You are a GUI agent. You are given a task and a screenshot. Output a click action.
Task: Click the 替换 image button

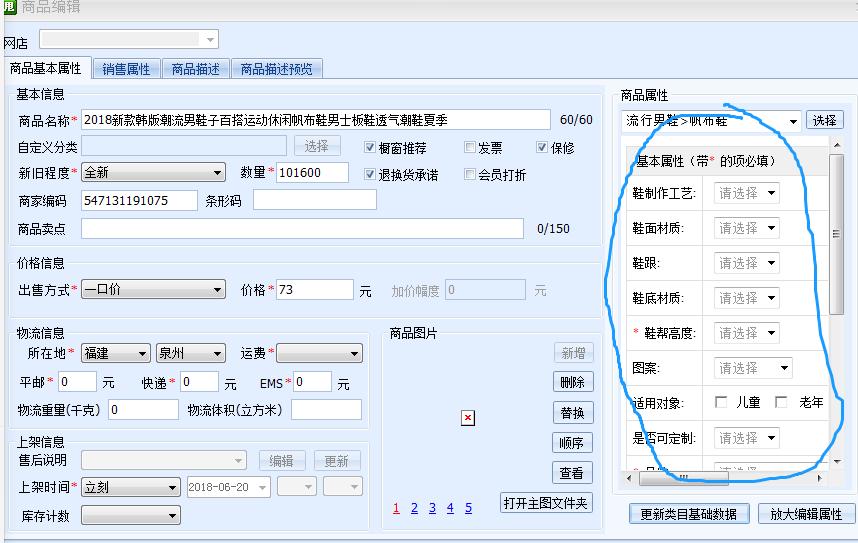(x=573, y=413)
